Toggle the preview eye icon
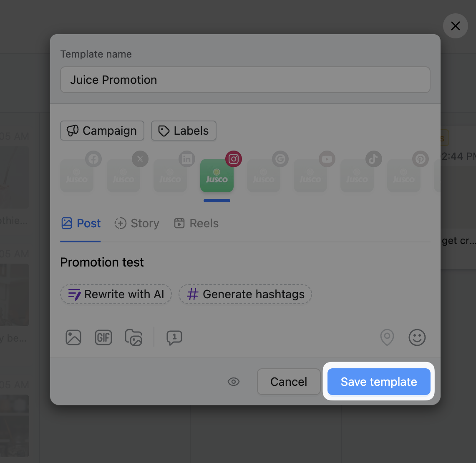Viewport: 476px width, 463px height. [234, 382]
